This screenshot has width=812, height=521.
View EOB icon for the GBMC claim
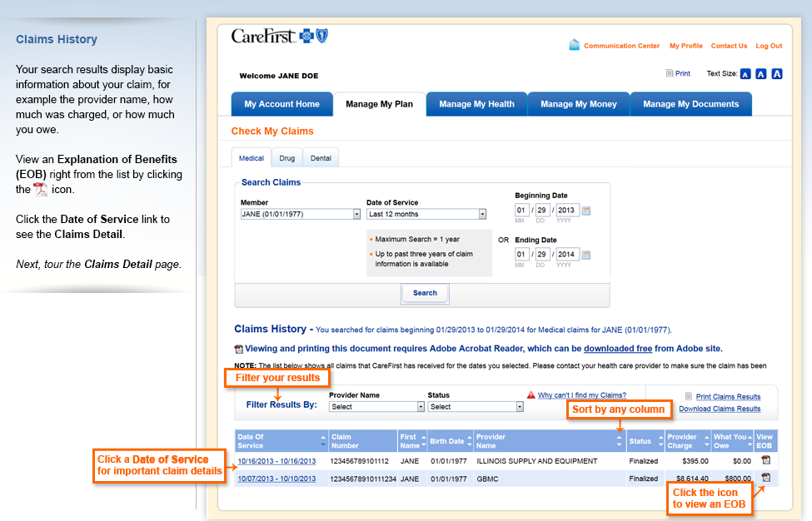pos(766,478)
